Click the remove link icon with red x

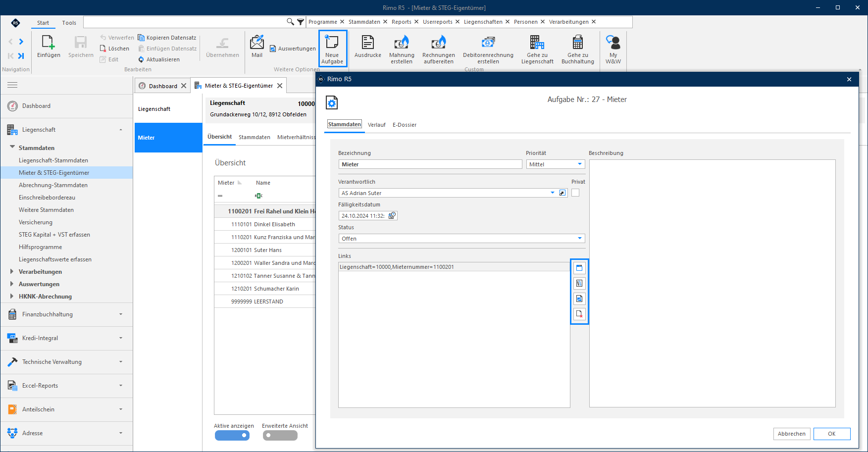click(579, 314)
